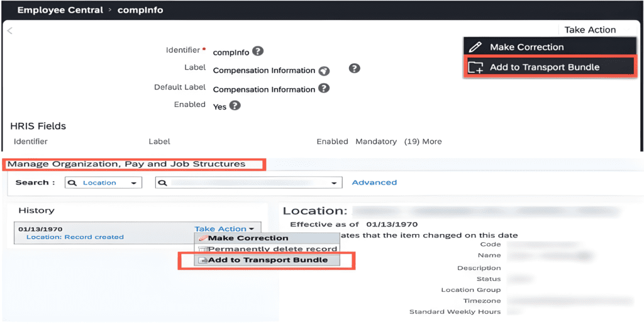Click Employee Central breadcrumb
The image size is (644, 331).
pyautogui.click(x=60, y=10)
